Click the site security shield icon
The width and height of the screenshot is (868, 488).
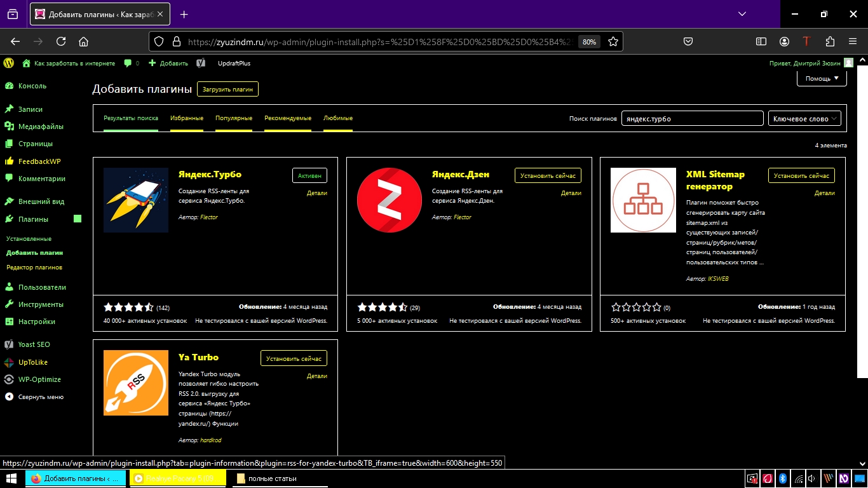point(159,41)
